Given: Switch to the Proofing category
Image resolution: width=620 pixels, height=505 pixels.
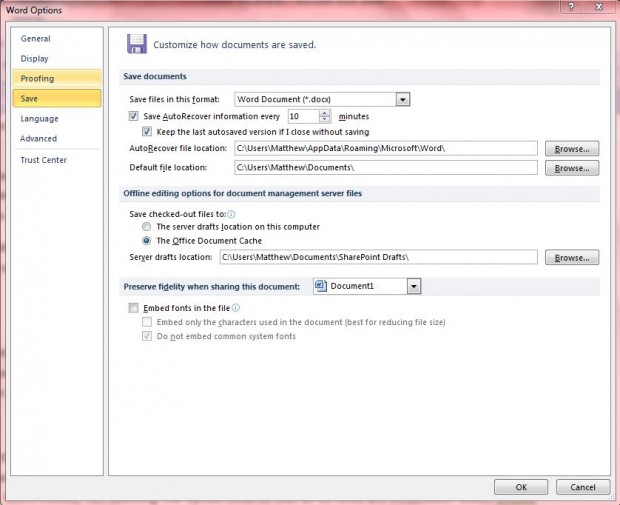Looking at the screenshot, I should pos(37,78).
